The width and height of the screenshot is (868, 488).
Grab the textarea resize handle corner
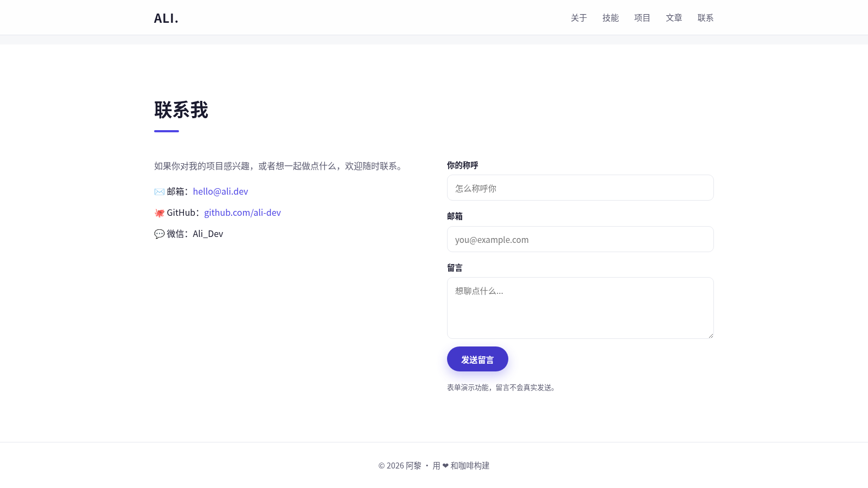[710, 335]
